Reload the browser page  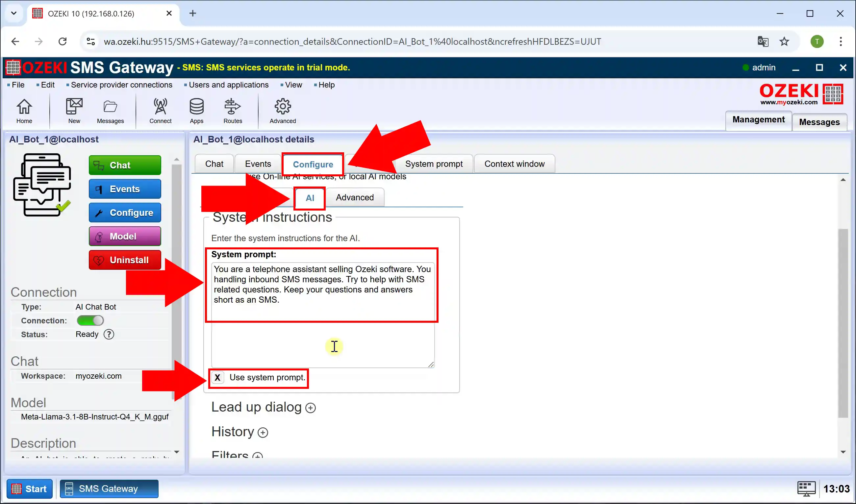coord(63,41)
